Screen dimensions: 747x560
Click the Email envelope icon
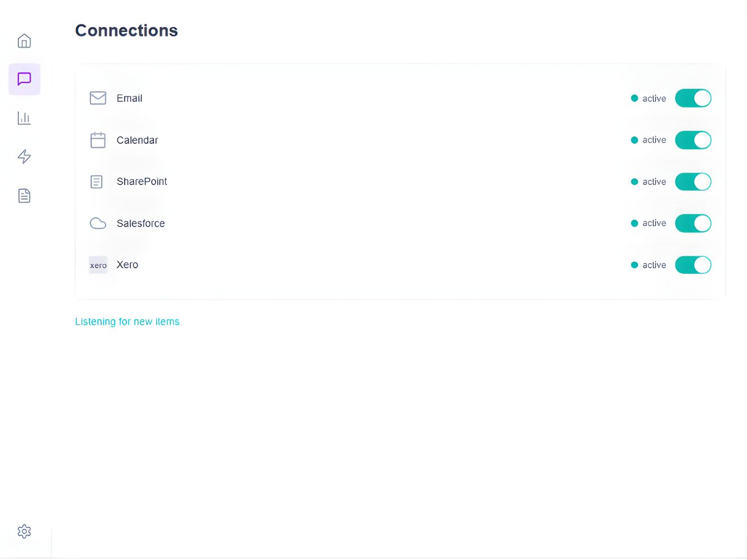pos(98,98)
